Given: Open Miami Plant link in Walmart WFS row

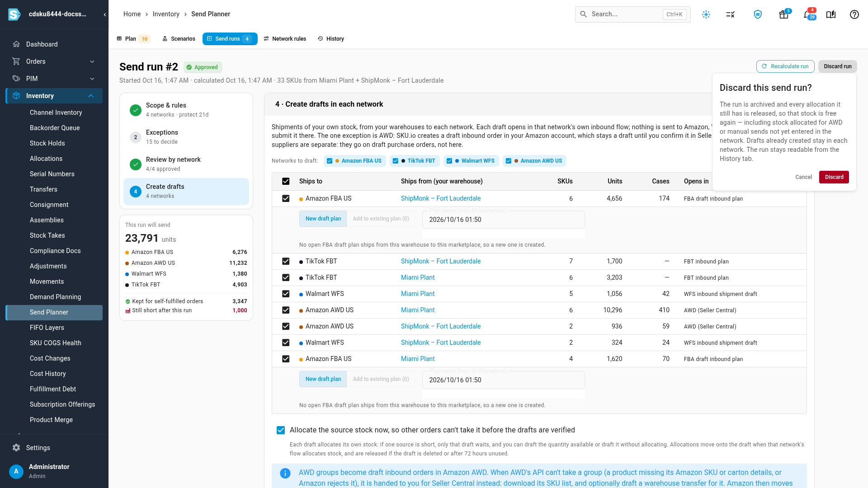Looking at the screenshot, I should pos(418,294).
